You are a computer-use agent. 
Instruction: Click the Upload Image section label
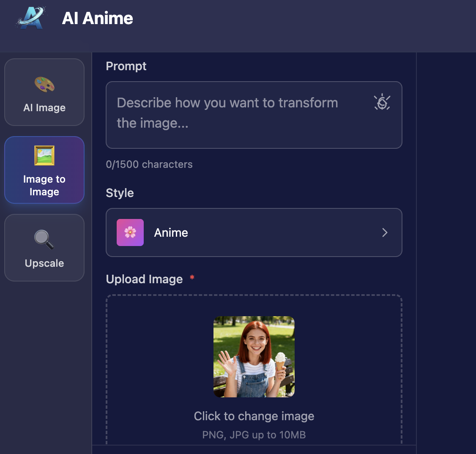pos(144,279)
